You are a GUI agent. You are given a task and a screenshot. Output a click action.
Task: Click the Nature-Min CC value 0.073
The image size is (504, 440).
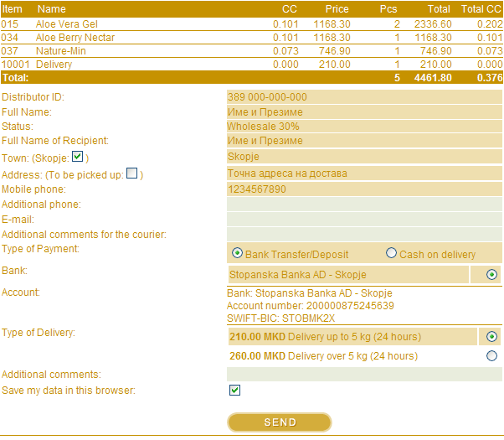pyautogui.click(x=285, y=51)
